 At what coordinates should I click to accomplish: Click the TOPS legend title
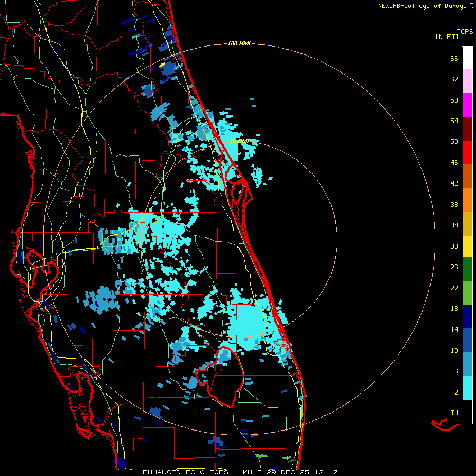465,31
